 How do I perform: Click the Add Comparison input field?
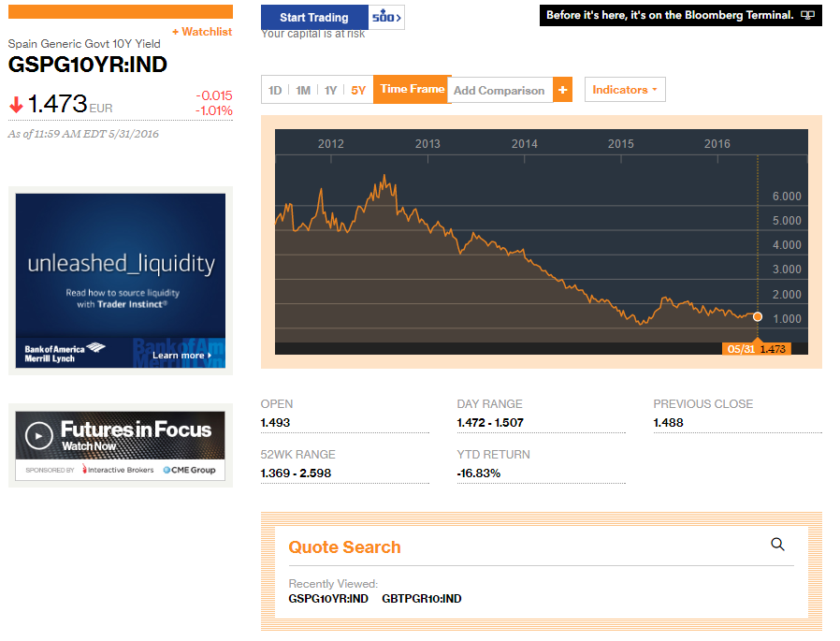pyautogui.click(x=502, y=90)
